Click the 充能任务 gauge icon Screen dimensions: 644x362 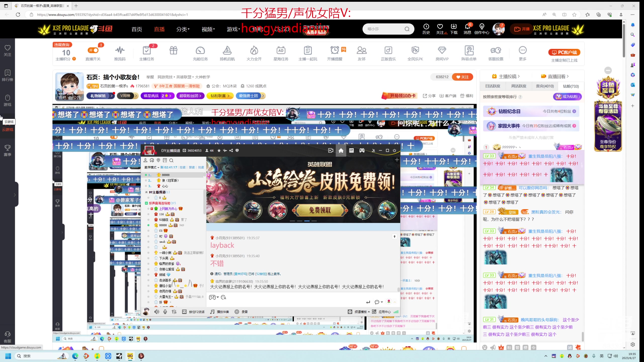pyautogui.click(x=200, y=50)
